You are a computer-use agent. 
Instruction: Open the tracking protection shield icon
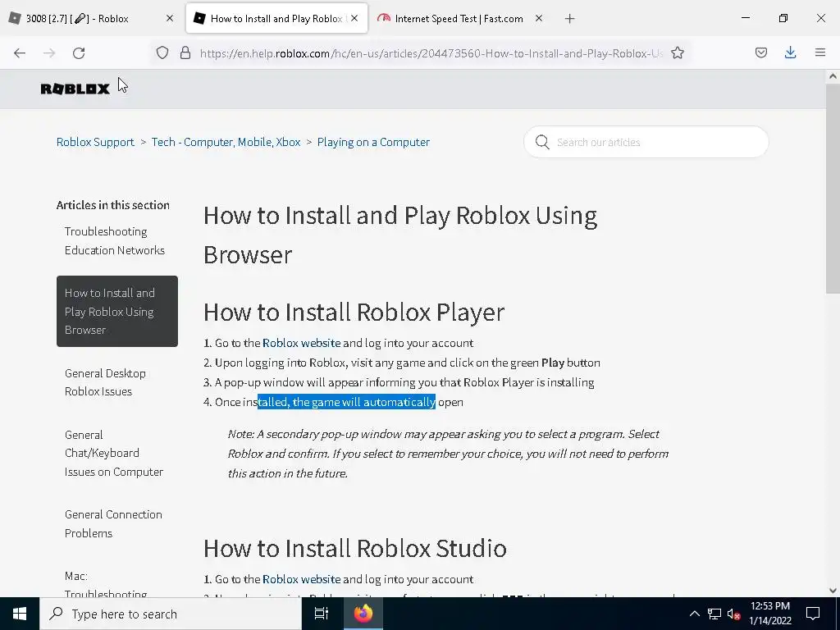[162, 53]
